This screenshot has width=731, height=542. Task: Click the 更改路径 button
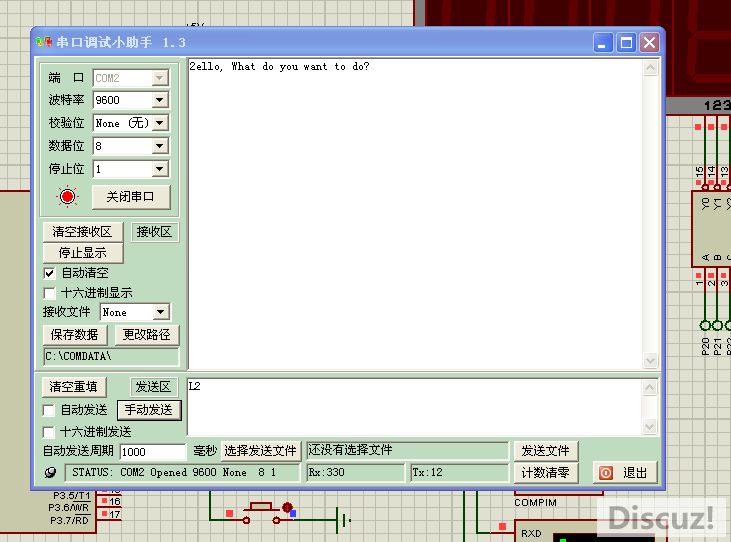(146, 335)
